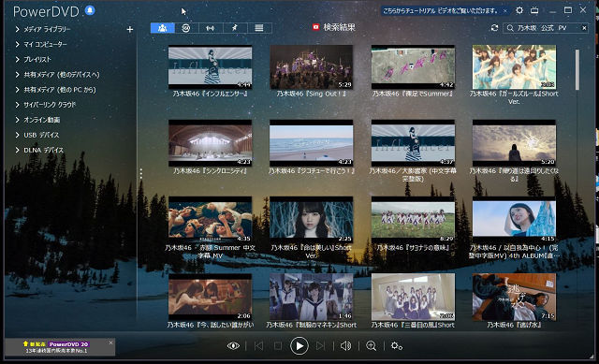599x364 pixels.
Task: Clear the search field with X
Action: (x=584, y=28)
